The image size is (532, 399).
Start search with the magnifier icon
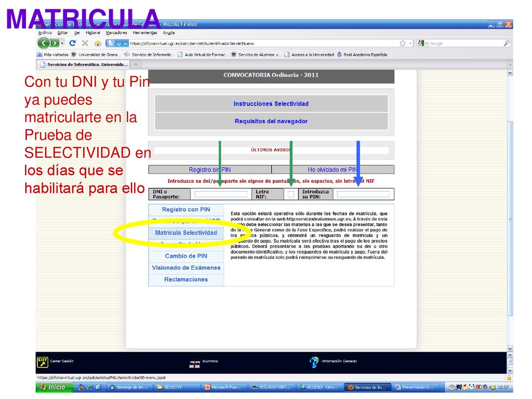(x=507, y=43)
